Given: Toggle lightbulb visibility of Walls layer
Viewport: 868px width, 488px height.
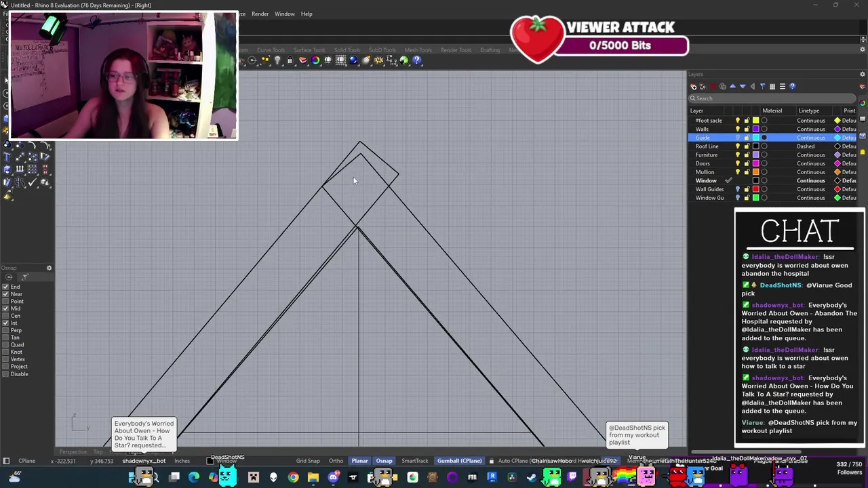Looking at the screenshot, I should (738, 129).
